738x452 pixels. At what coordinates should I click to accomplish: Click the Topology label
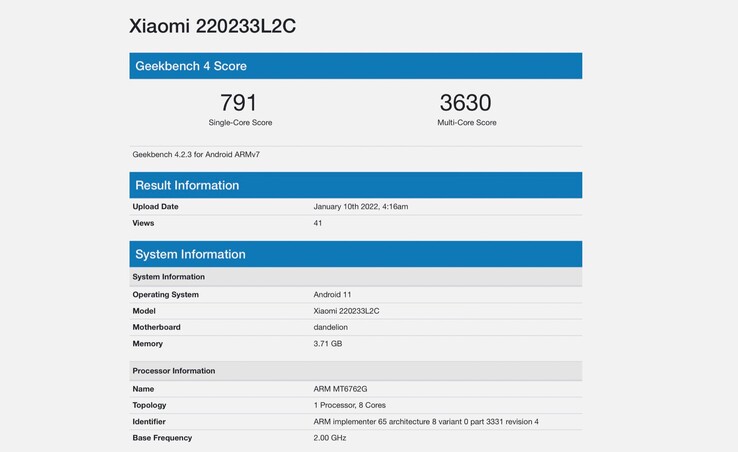click(x=149, y=405)
